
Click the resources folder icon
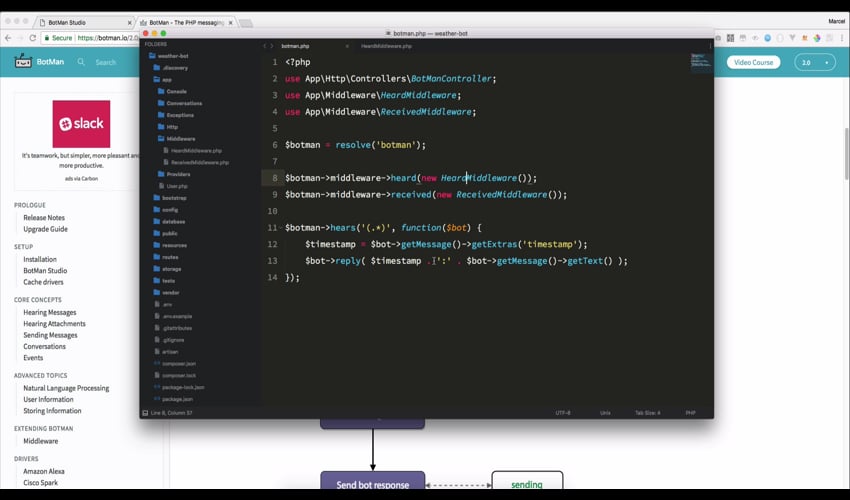click(x=157, y=245)
